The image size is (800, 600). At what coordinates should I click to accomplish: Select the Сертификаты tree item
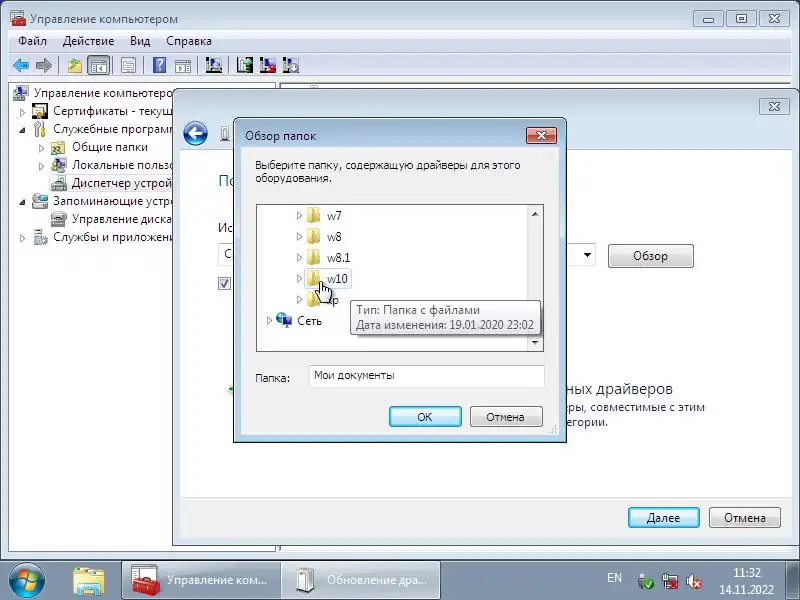tap(102, 111)
